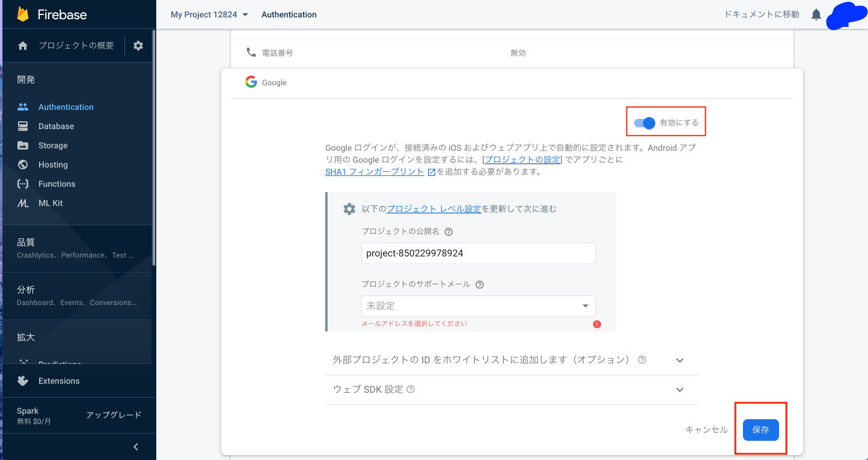Click the 保存 button
Viewport: 868px width, 460px height.
pos(760,429)
